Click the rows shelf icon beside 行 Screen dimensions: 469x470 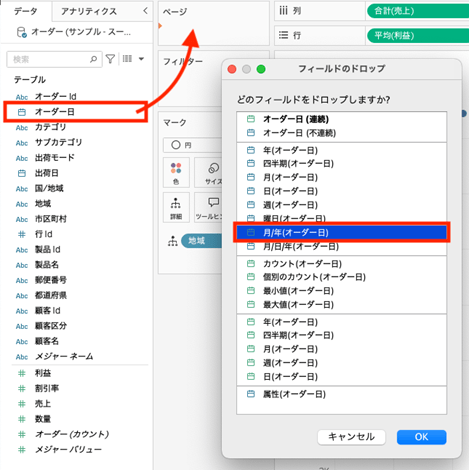pyautogui.click(x=283, y=35)
